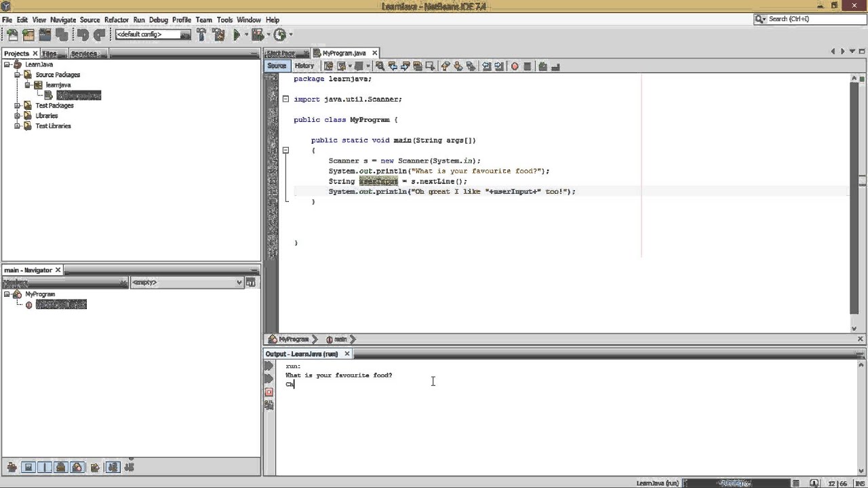Open the Refactor menu
The height and width of the screenshot is (488, 868).
pyautogui.click(x=116, y=20)
